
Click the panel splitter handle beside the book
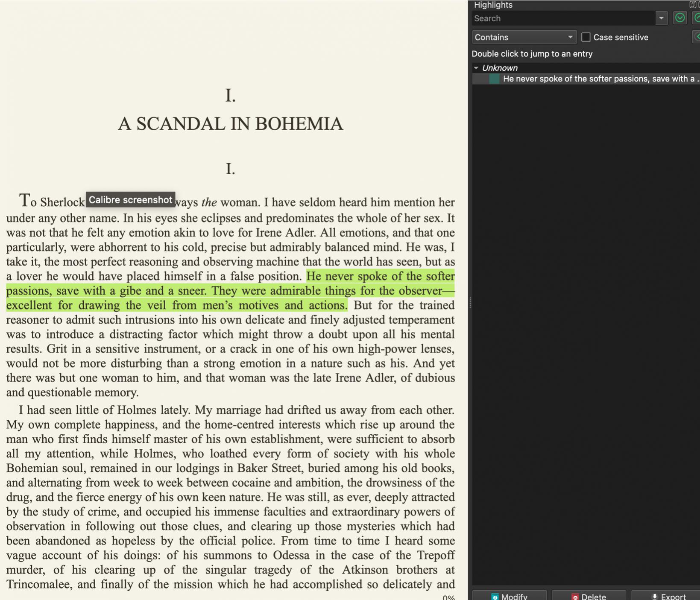click(470, 303)
